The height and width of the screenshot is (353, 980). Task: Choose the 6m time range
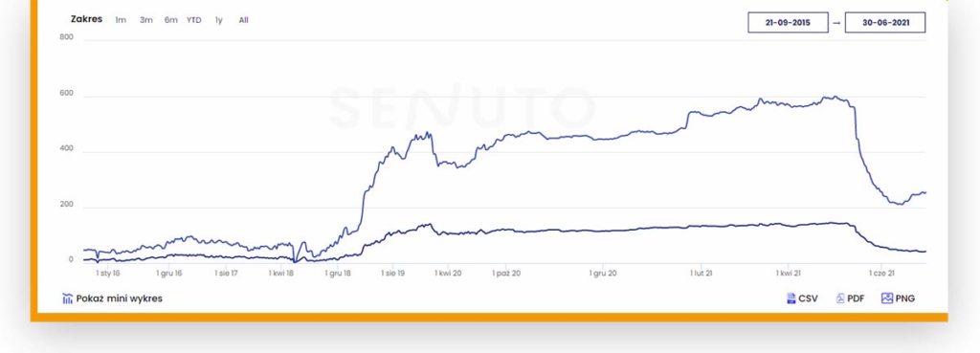(x=170, y=20)
